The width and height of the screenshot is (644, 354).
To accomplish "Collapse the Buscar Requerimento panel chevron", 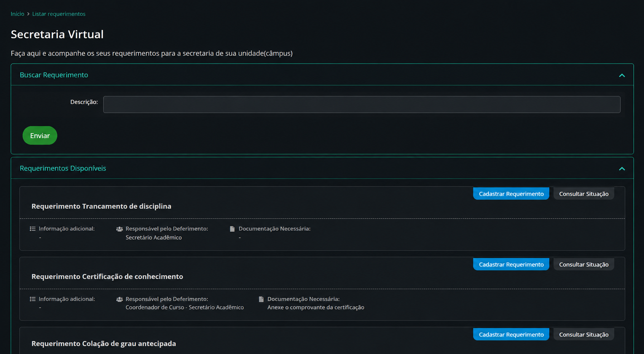I will click(622, 75).
